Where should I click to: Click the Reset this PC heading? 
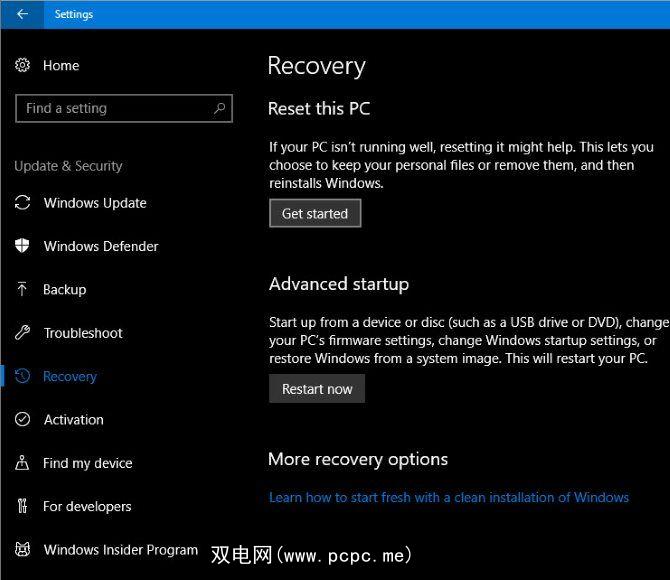319,109
